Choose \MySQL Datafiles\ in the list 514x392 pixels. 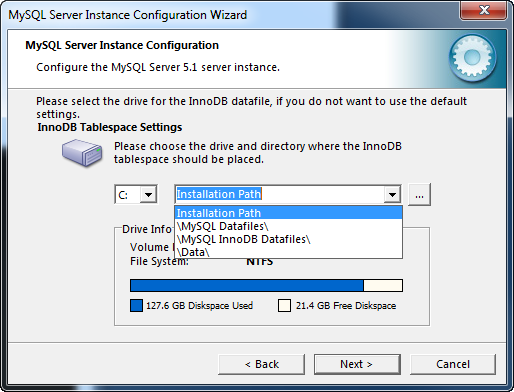click(x=288, y=226)
